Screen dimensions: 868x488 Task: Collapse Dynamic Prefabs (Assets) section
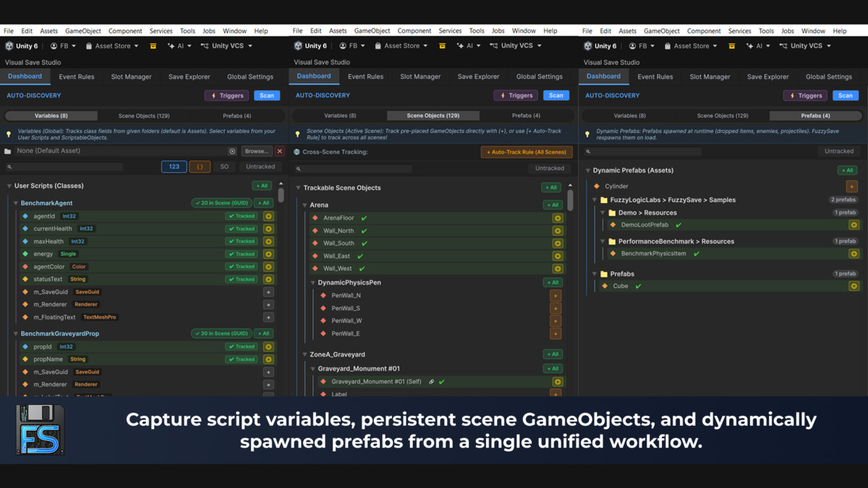[588, 171]
